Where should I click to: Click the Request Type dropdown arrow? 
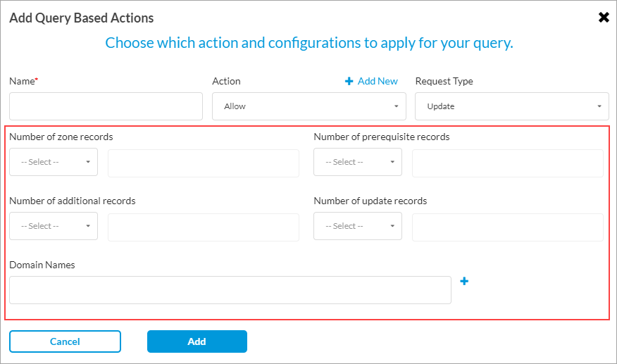point(599,106)
